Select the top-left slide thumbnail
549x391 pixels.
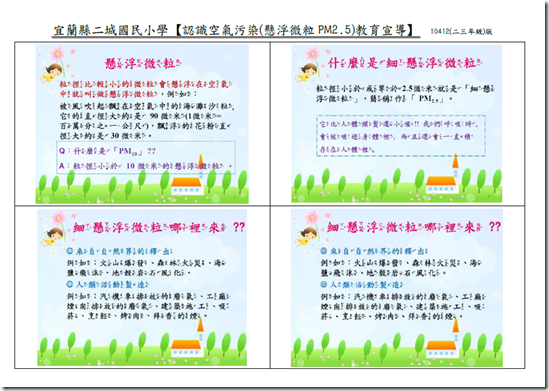142,124
